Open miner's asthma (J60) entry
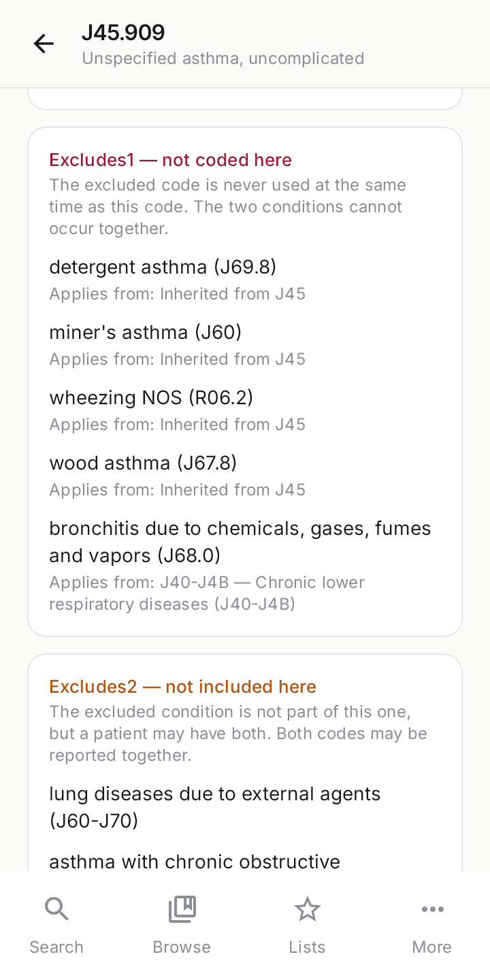This screenshot has width=490, height=980. point(146,332)
